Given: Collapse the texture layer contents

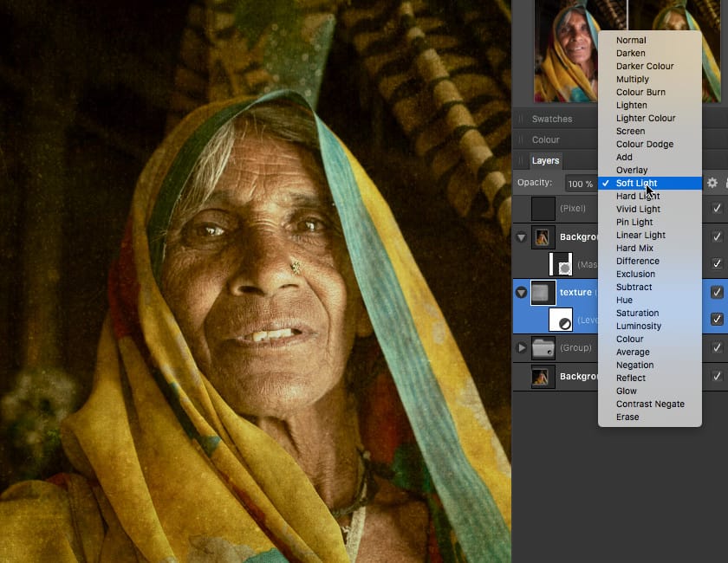Looking at the screenshot, I should pyautogui.click(x=521, y=292).
